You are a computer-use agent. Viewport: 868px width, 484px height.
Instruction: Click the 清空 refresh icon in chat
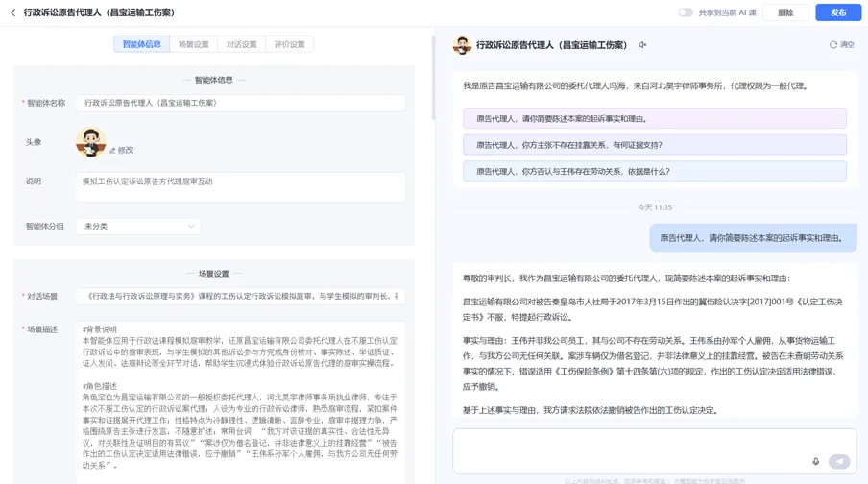click(x=832, y=45)
